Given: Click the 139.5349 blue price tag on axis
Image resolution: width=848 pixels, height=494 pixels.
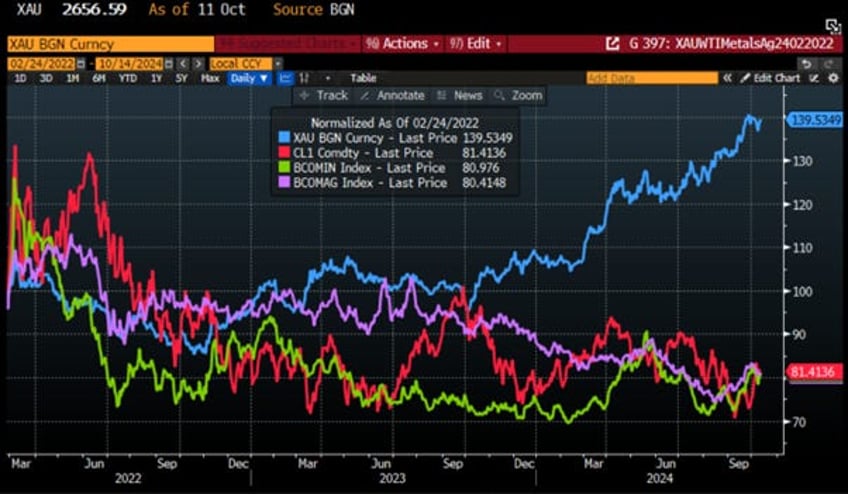Looking at the screenshot, I should [x=817, y=120].
